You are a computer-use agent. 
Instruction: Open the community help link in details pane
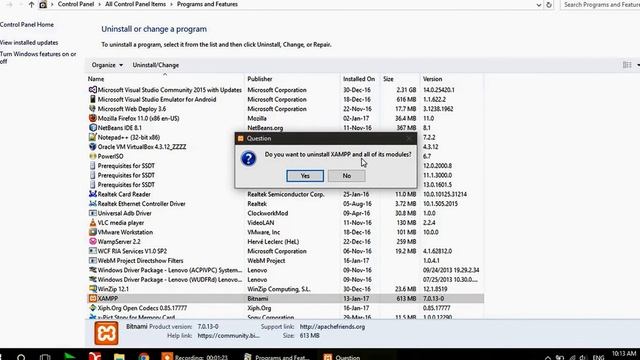pyautogui.click(x=229, y=336)
